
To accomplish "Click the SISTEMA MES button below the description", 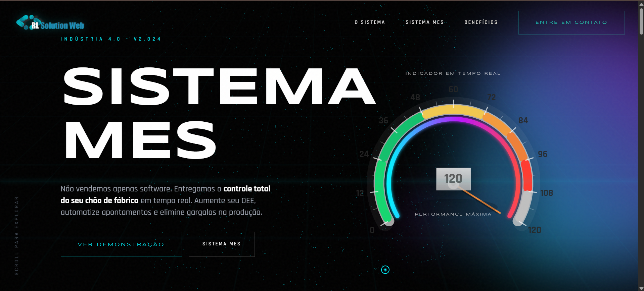I will pyautogui.click(x=222, y=244).
